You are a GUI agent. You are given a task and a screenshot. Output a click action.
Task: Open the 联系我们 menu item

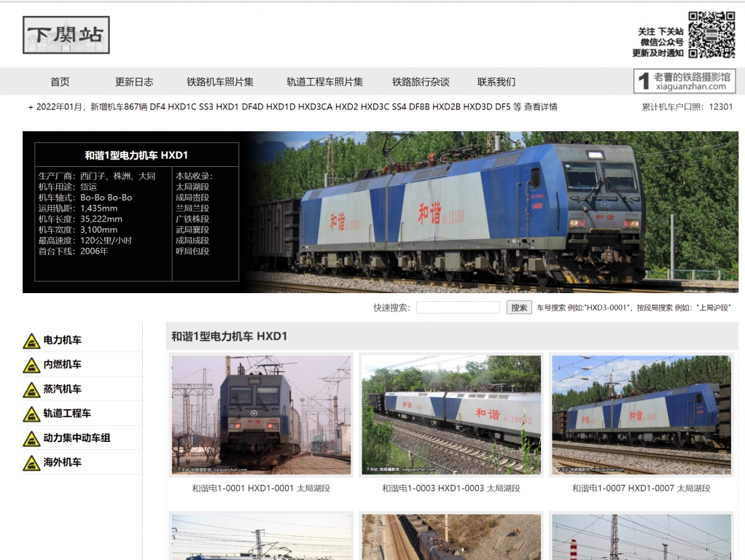pyautogui.click(x=496, y=82)
